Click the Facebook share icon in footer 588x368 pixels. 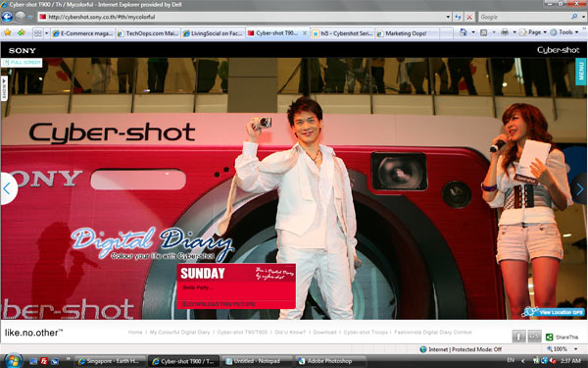(x=518, y=337)
